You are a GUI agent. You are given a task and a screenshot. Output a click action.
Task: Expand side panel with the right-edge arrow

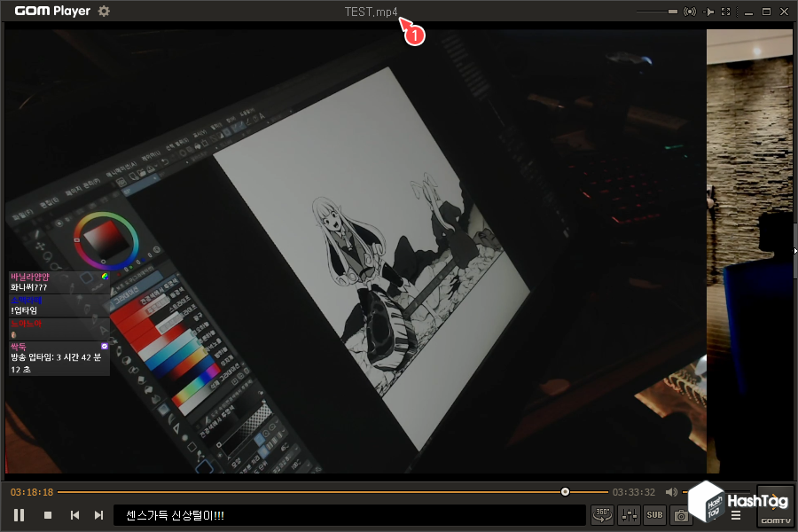[x=795, y=250]
